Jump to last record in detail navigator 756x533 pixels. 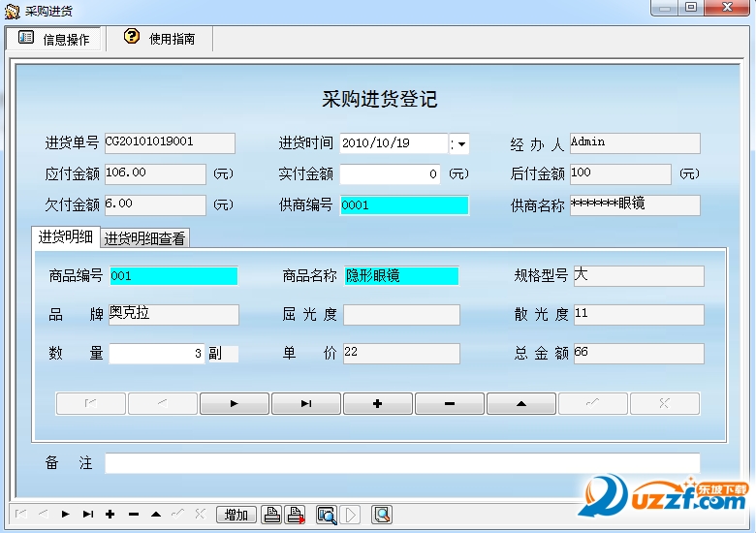(306, 403)
